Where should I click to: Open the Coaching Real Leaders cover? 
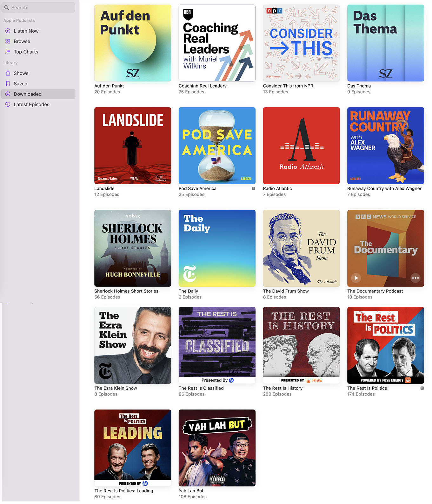pyautogui.click(x=217, y=43)
